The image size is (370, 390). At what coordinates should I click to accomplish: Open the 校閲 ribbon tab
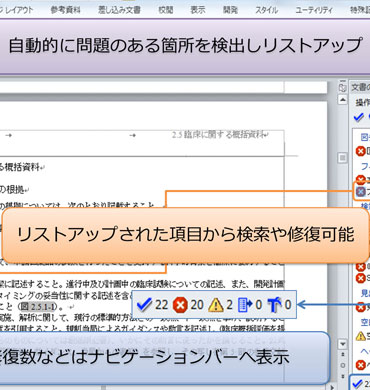tap(166, 10)
